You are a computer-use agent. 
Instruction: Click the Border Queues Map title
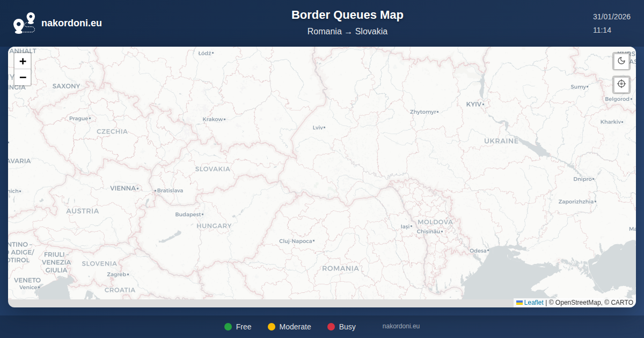(x=347, y=15)
